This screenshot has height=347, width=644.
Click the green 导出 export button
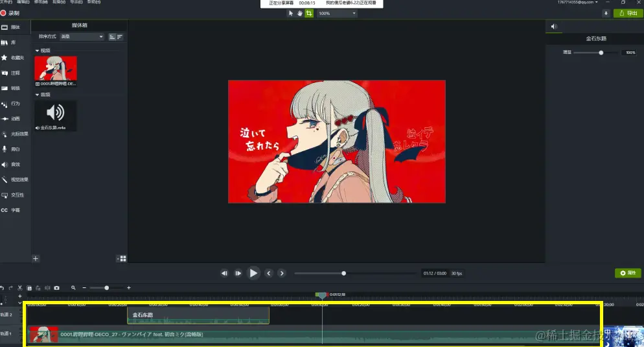point(628,13)
